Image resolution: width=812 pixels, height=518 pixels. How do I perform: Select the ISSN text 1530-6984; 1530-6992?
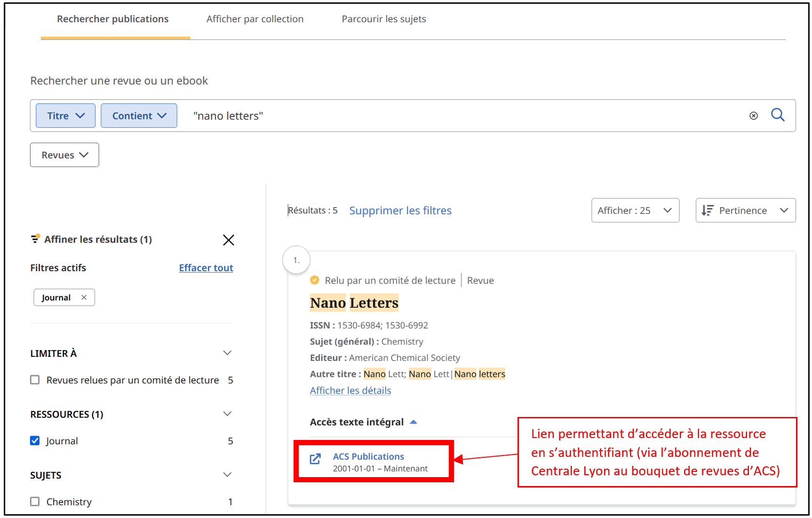click(382, 325)
